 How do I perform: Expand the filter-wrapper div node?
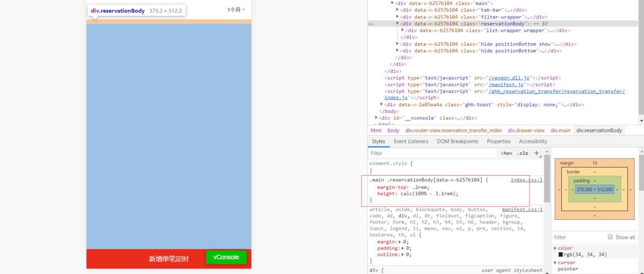tap(397, 17)
